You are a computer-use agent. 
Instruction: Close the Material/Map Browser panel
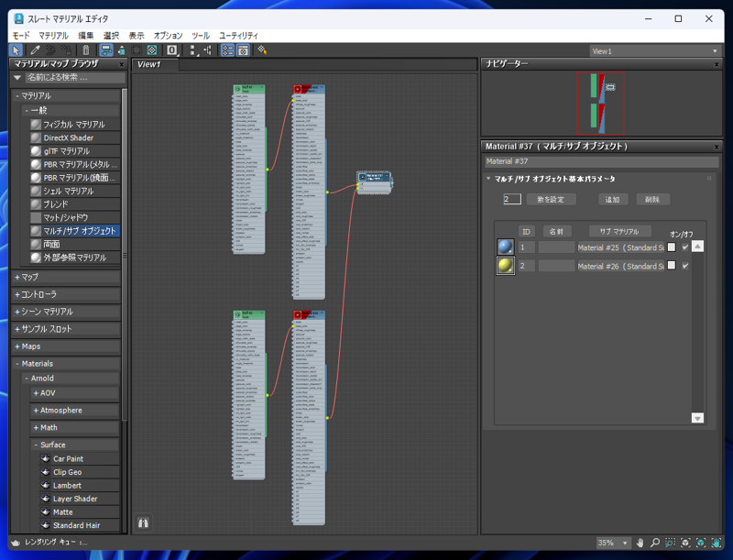coord(122,64)
